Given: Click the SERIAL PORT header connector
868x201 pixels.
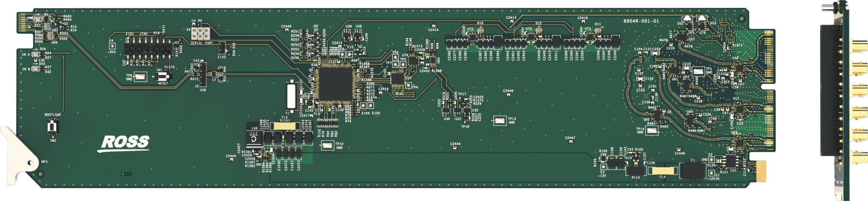Looking at the screenshot, I should point(201,33).
